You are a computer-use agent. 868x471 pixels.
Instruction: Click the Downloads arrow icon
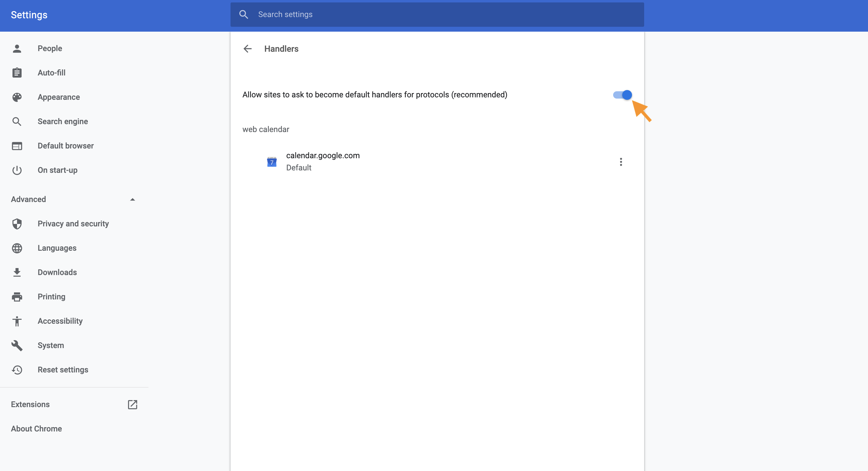[17, 272]
